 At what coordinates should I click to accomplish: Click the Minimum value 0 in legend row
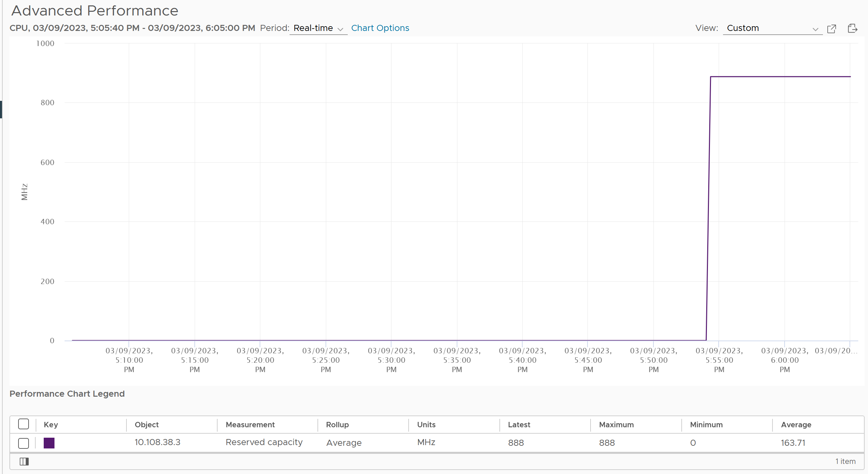pos(693,443)
